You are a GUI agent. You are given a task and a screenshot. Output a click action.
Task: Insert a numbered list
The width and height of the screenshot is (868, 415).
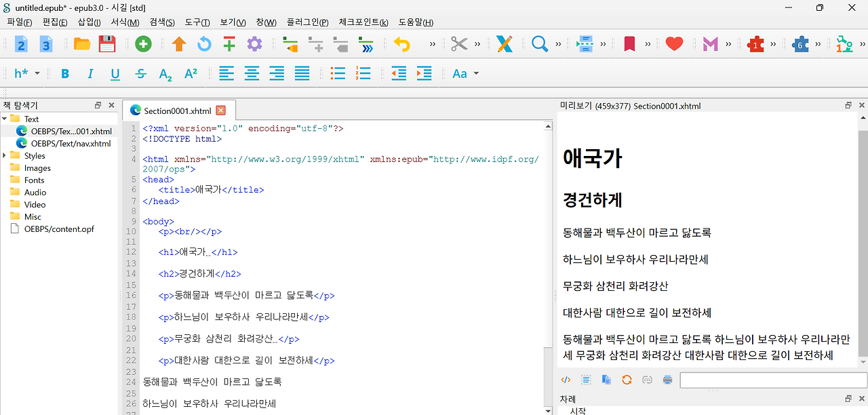pyautogui.click(x=363, y=73)
